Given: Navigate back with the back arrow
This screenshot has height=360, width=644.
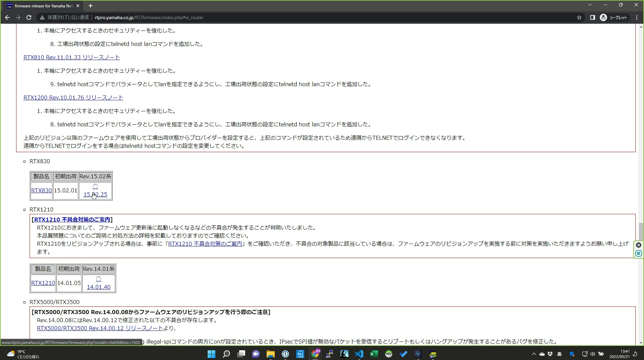Looking at the screenshot, I should [7, 17].
